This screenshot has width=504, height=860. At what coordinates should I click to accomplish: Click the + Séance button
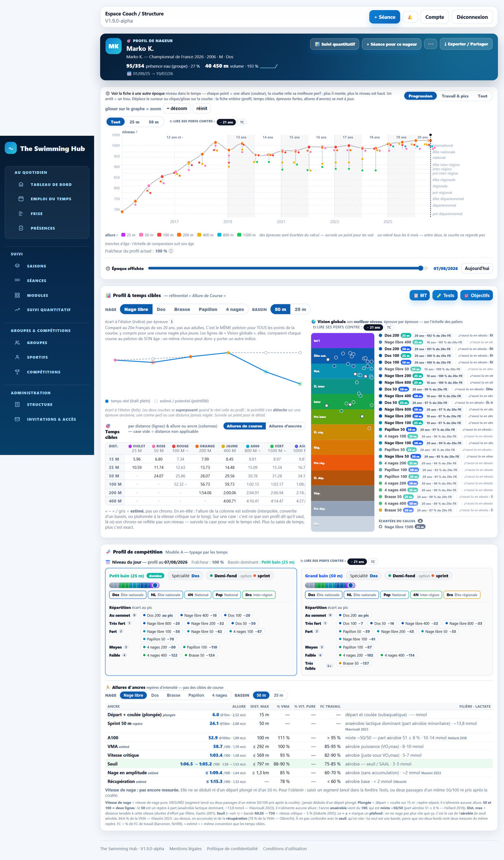coord(385,17)
